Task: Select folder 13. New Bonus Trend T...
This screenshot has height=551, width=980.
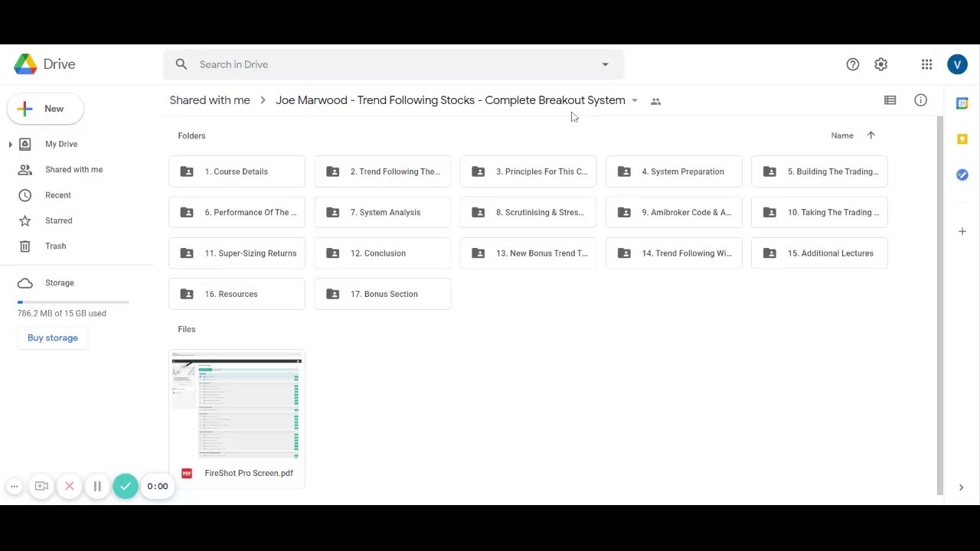Action: pos(528,253)
